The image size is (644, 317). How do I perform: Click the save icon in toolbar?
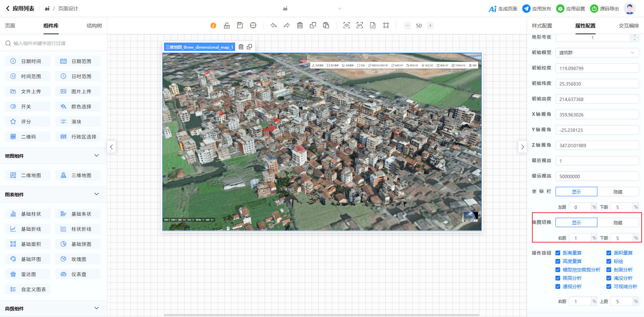240,25
